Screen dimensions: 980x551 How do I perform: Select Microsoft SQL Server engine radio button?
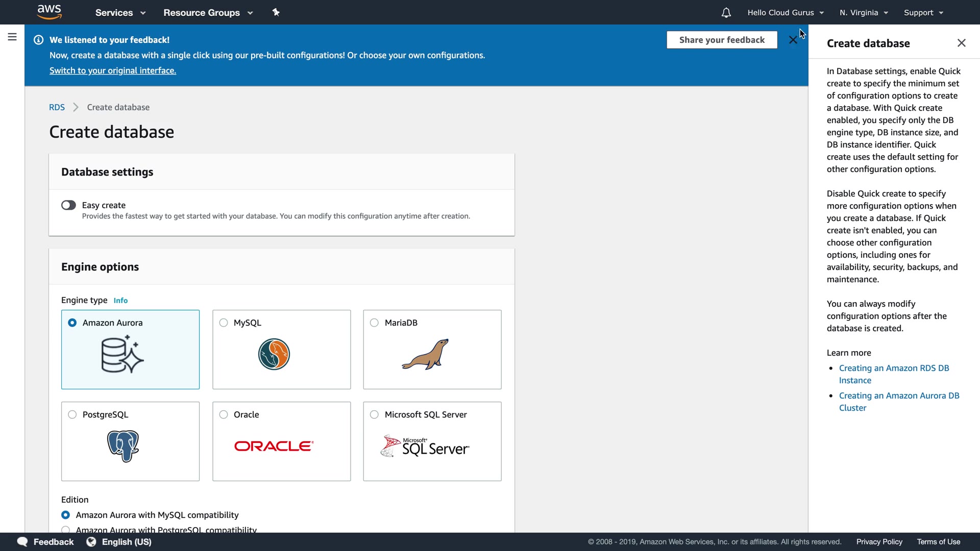[374, 414]
